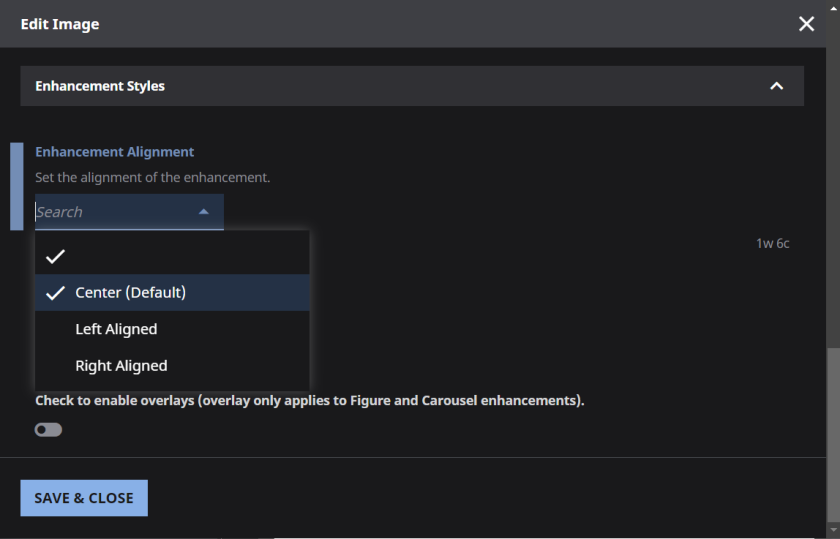Click the 1w 6c word count
This screenshot has height=539, width=840.
click(x=772, y=243)
